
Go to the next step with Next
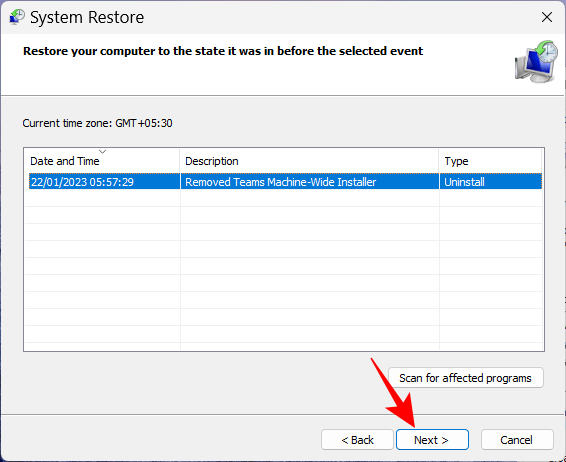pos(432,440)
